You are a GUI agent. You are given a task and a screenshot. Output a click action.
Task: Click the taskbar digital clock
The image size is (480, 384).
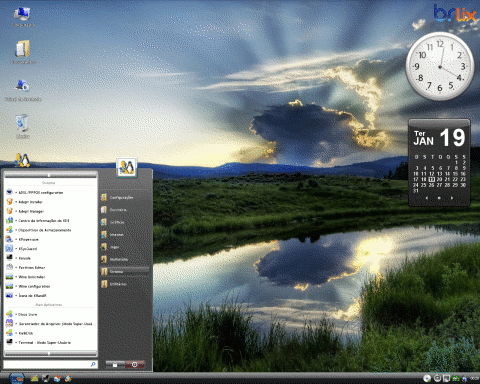(x=474, y=378)
